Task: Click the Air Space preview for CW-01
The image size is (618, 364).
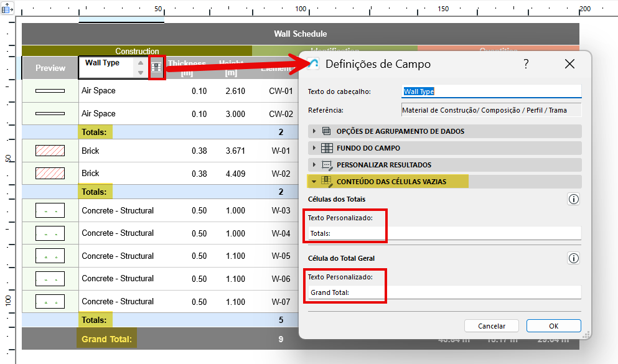Action: click(x=50, y=91)
